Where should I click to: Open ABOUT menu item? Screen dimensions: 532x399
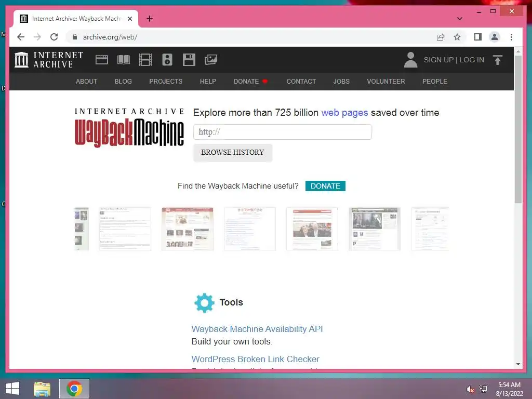point(87,82)
